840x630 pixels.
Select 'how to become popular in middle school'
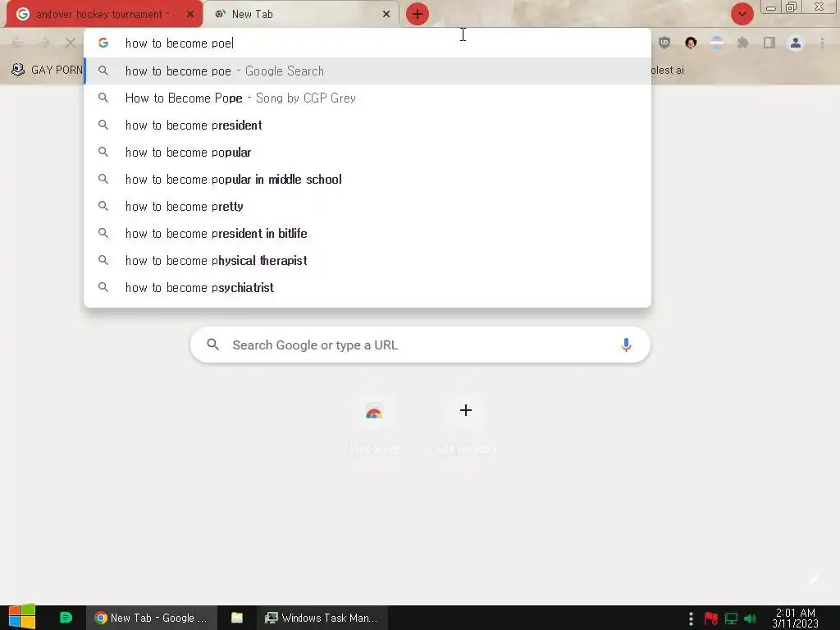367,179
